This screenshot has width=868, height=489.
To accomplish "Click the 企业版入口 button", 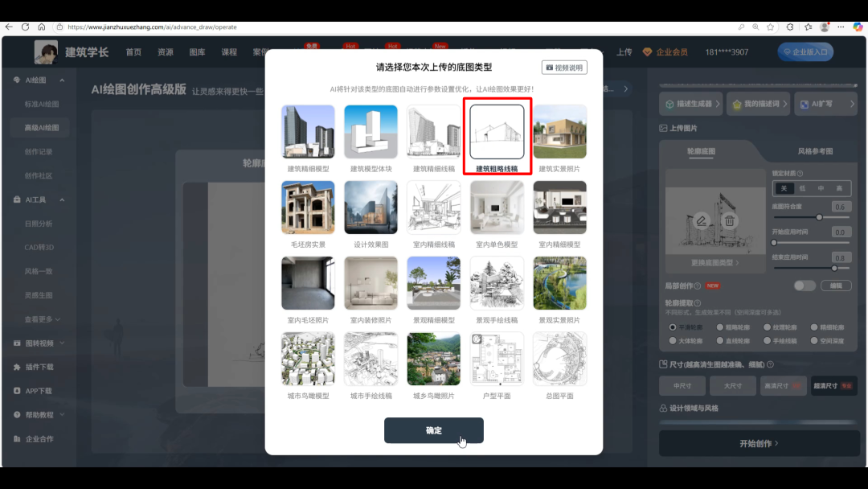I will (805, 52).
